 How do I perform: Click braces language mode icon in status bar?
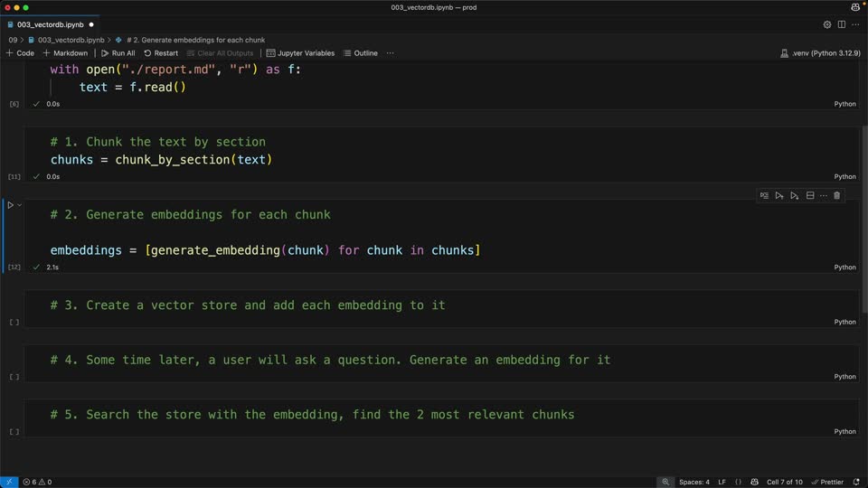pos(738,482)
